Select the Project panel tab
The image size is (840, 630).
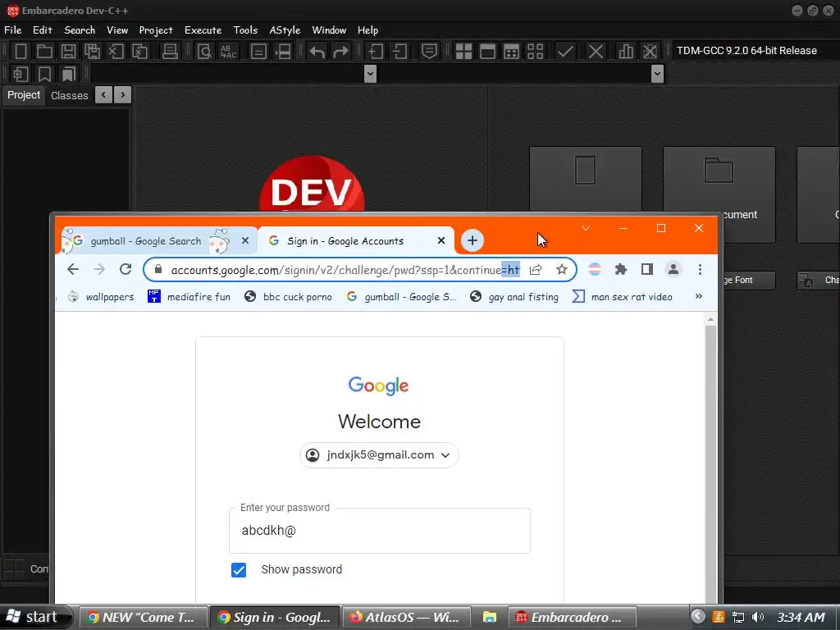click(24, 95)
